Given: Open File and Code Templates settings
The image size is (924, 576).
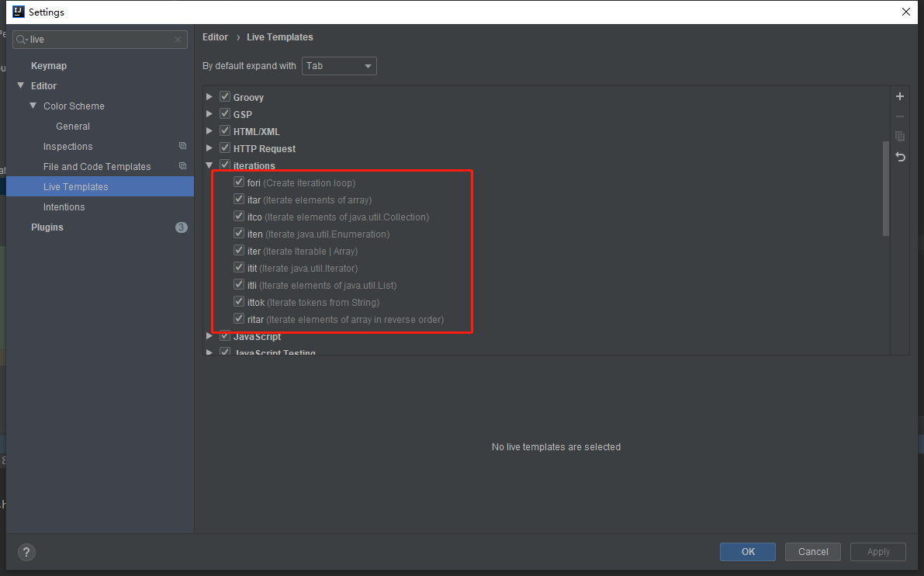Looking at the screenshot, I should [97, 166].
